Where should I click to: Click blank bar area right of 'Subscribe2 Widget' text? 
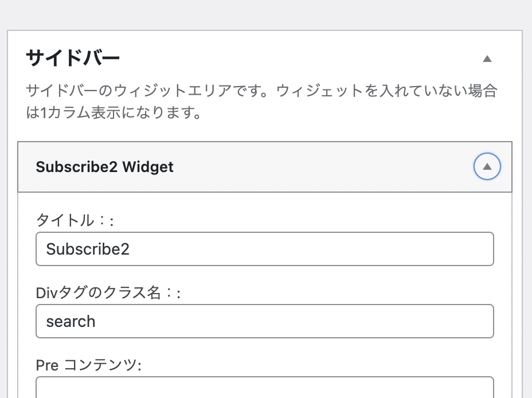pyautogui.click(x=321, y=167)
